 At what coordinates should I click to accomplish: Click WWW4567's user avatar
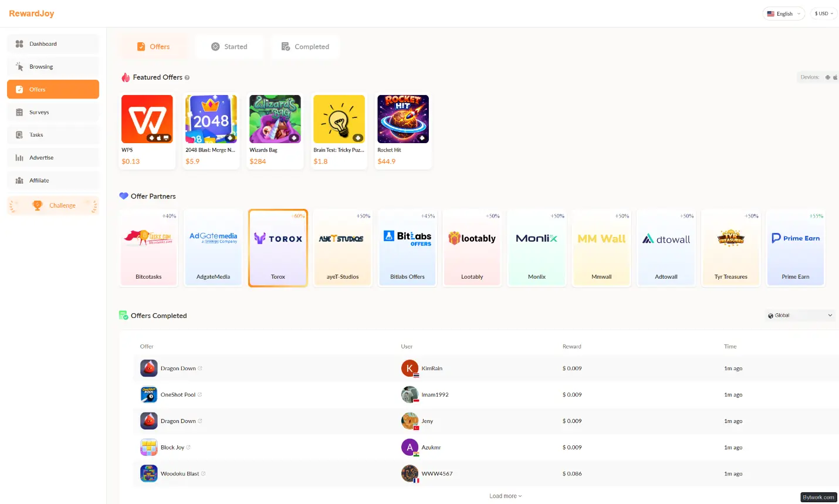410,474
